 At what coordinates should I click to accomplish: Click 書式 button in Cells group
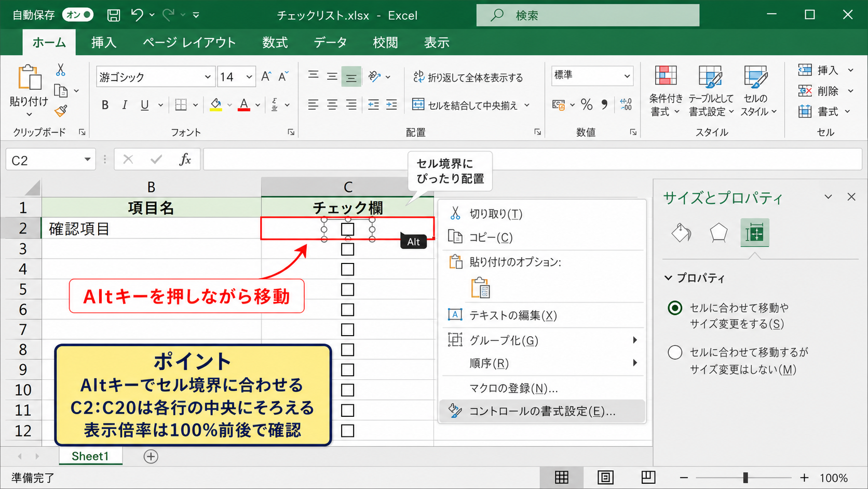point(819,111)
